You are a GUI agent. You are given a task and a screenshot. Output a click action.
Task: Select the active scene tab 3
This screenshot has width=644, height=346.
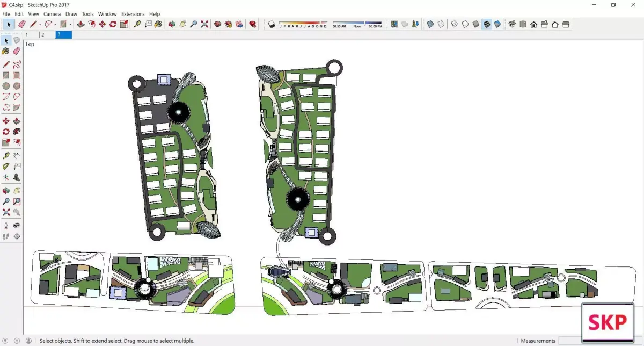click(64, 35)
